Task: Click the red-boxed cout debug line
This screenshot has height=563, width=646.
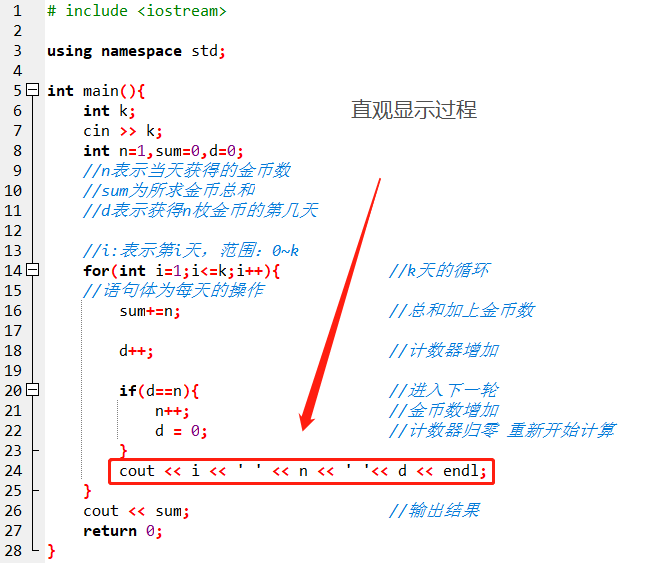Action: 302,471
